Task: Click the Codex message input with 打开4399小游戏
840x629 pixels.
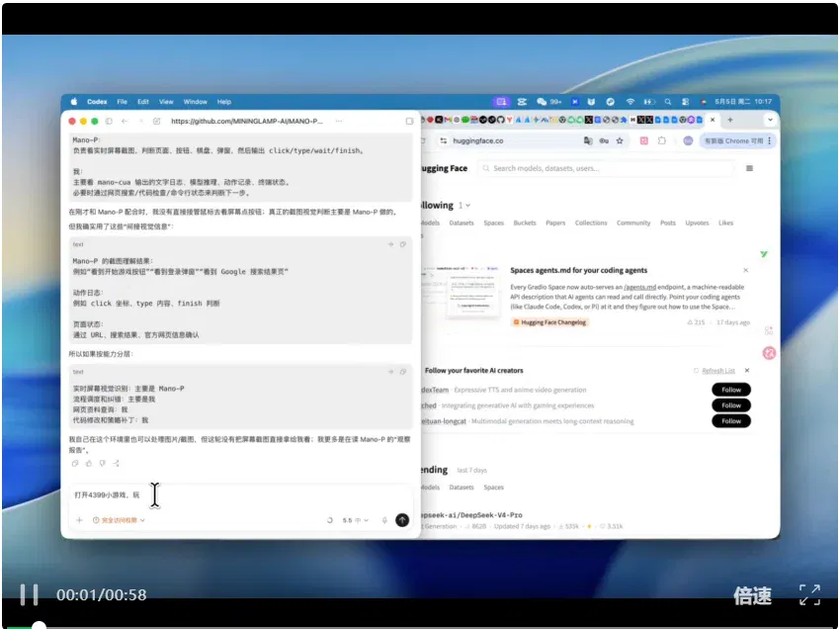Action: click(241, 494)
